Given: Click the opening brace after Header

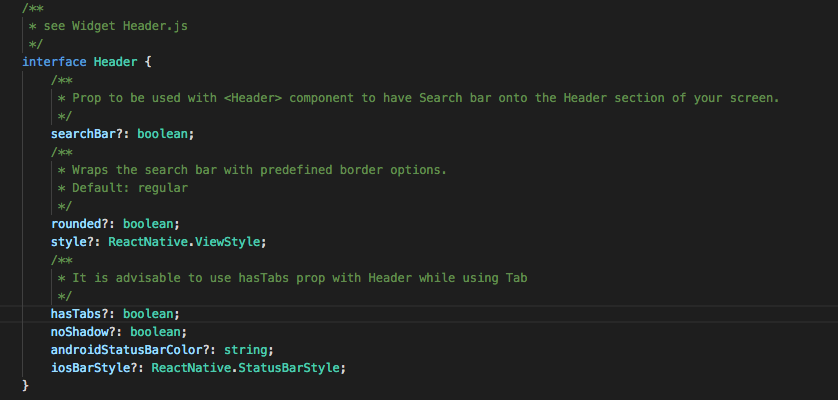Looking at the screenshot, I should click(x=148, y=62).
